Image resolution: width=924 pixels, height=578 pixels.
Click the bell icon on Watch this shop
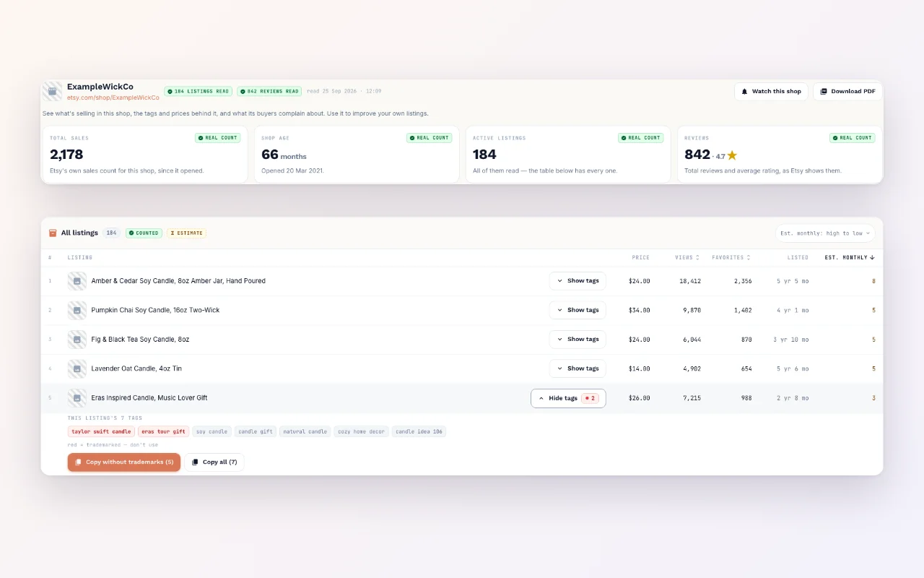click(745, 92)
